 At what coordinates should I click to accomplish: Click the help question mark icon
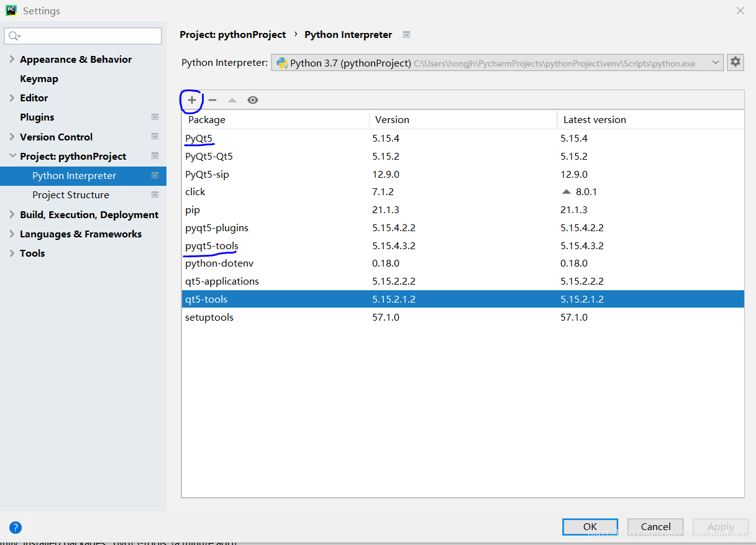(x=15, y=527)
